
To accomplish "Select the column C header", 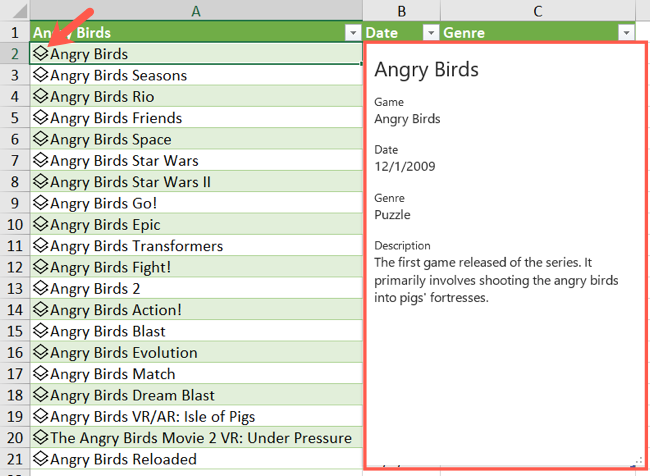I will [x=537, y=10].
